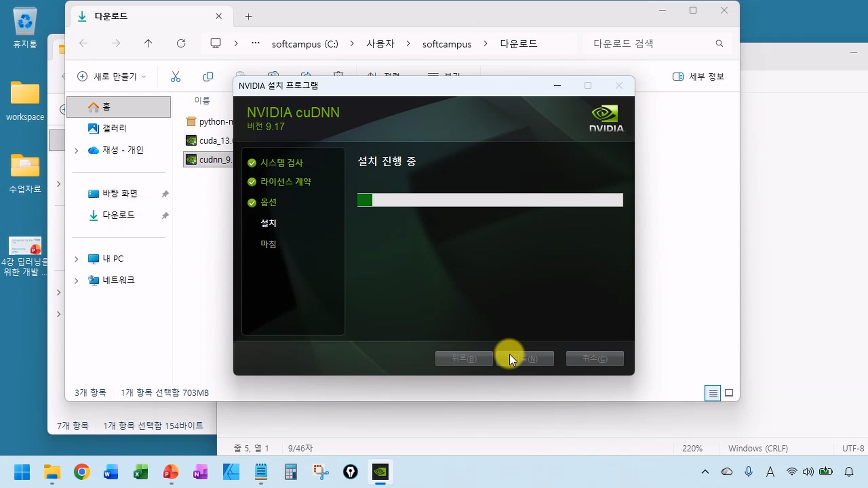The image size is (868, 488).
Task: Click the Copy icon in Explorer toolbar
Action: [208, 77]
